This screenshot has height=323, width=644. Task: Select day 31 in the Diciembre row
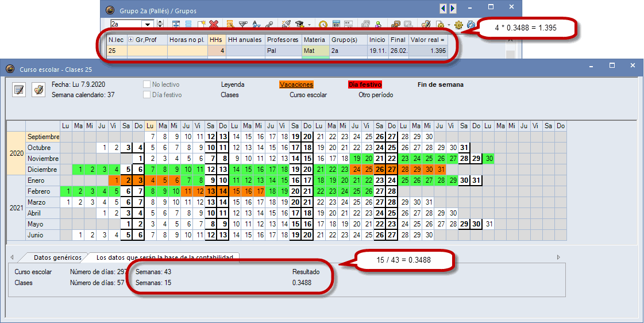tap(440, 170)
